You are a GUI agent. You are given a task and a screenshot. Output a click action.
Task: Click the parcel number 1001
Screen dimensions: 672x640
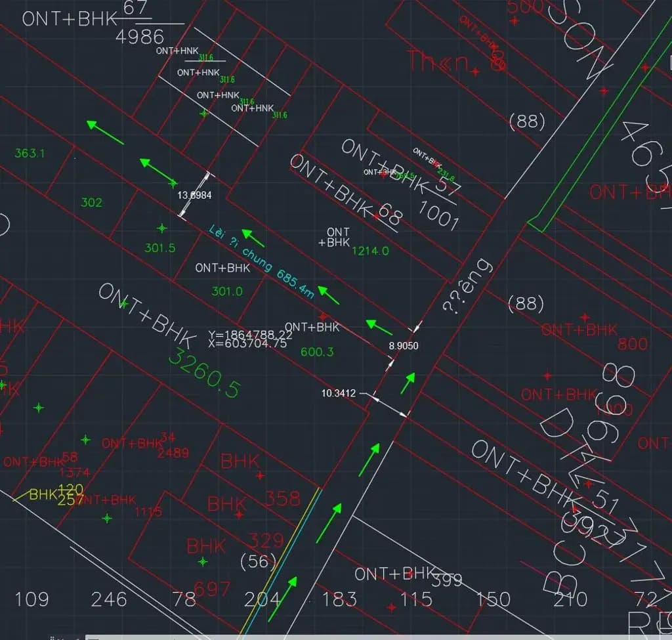tap(438, 215)
